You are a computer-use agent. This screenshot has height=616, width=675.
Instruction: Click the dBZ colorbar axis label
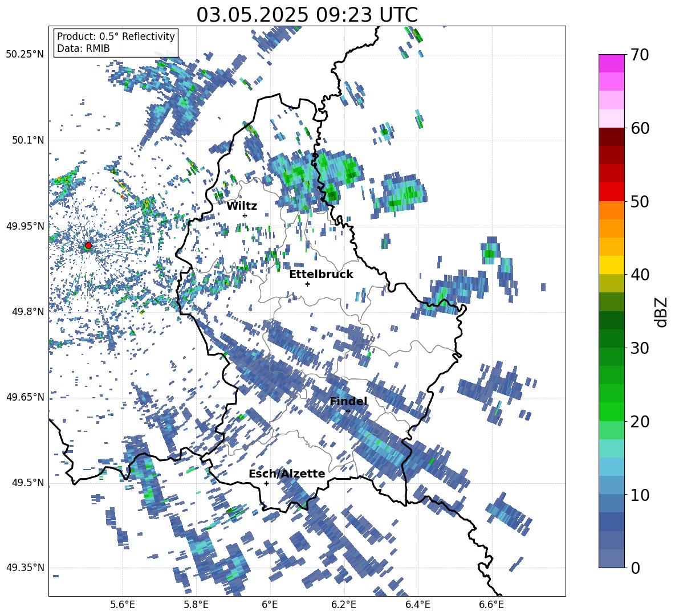coord(661,312)
